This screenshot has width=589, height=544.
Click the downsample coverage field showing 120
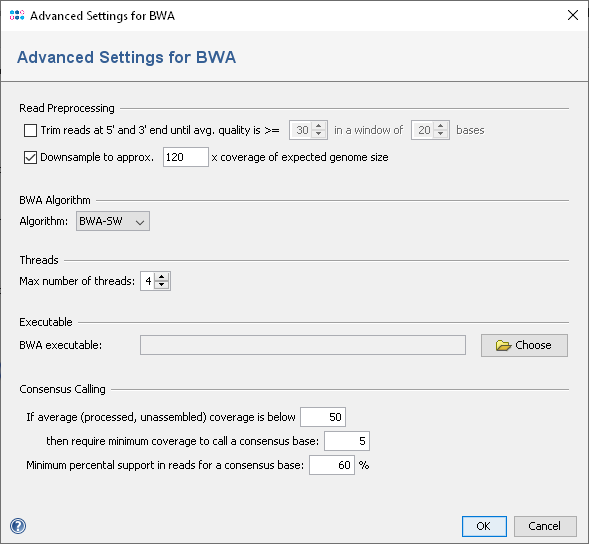(186, 157)
